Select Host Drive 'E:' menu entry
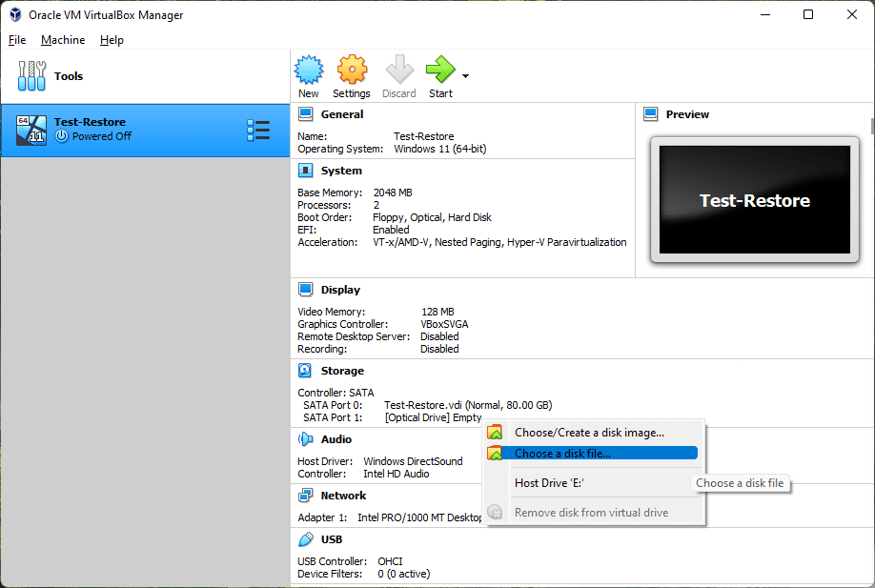 (x=593, y=482)
